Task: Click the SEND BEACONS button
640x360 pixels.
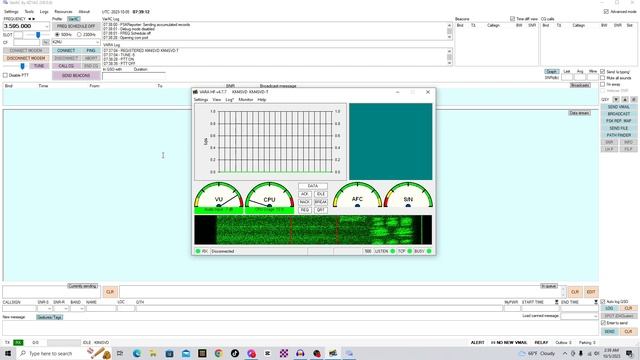Action: coord(76,76)
